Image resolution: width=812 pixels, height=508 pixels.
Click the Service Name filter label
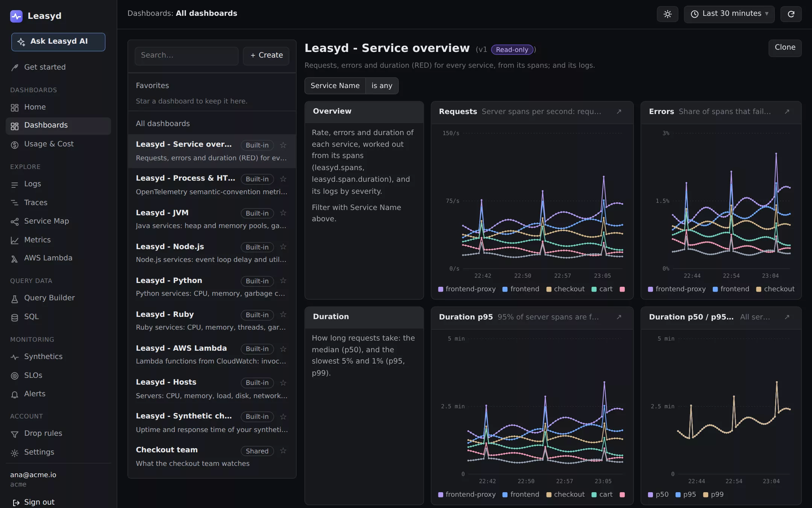(335, 86)
